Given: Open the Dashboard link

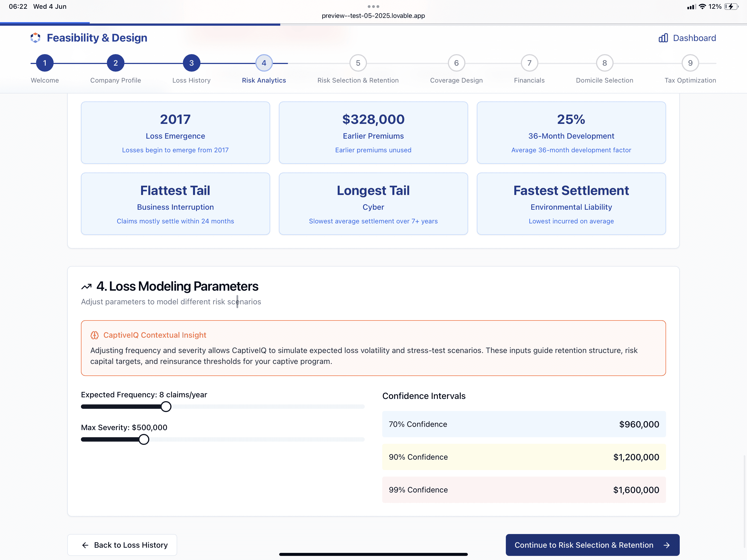Looking at the screenshot, I should pos(687,38).
